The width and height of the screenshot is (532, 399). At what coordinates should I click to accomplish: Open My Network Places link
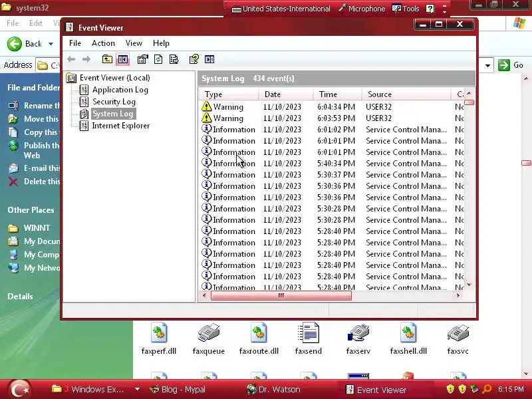point(34,268)
